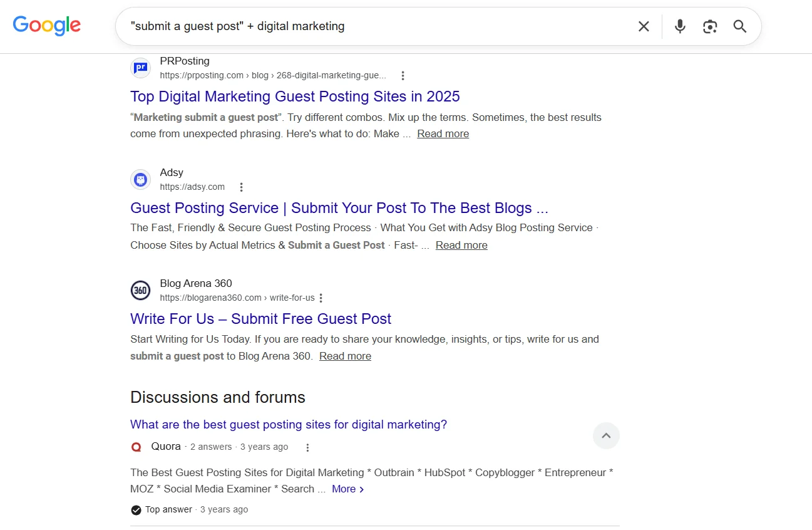Open Google Lens image search icon

[x=710, y=26]
